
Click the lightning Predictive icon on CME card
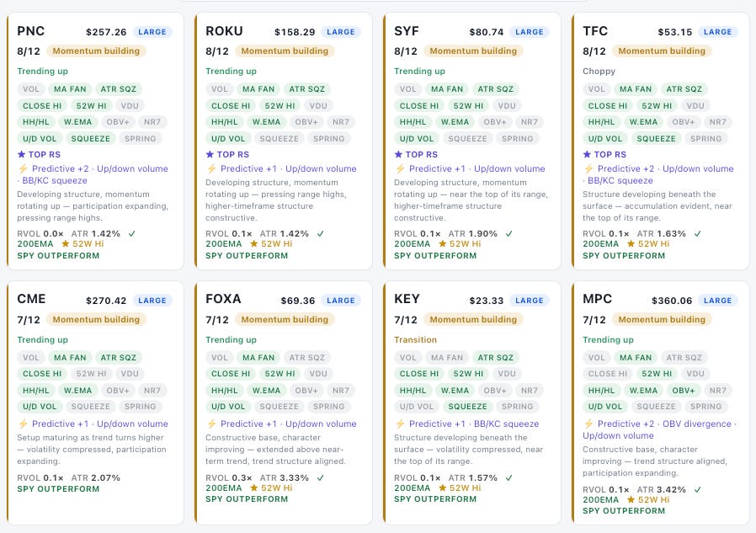[x=23, y=424]
